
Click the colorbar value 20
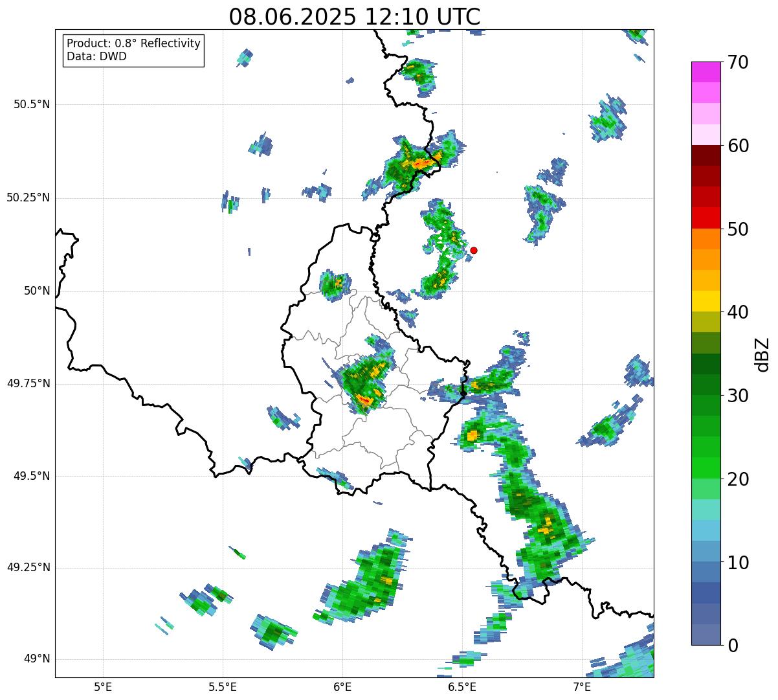(738, 479)
